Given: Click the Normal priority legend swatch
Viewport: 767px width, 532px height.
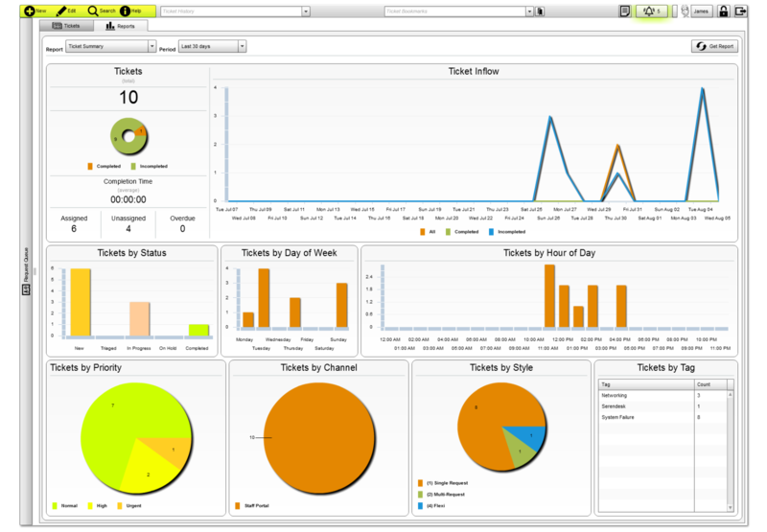Looking at the screenshot, I should (x=55, y=505).
